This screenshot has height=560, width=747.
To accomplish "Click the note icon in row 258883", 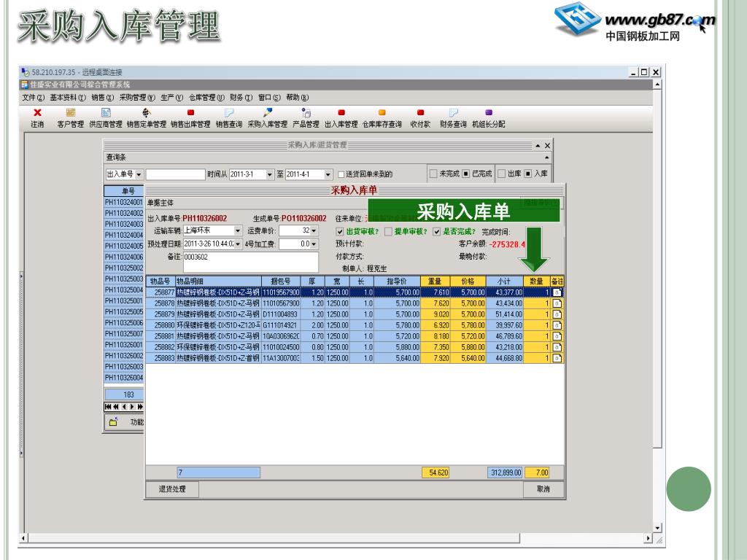I will [x=557, y=358].
